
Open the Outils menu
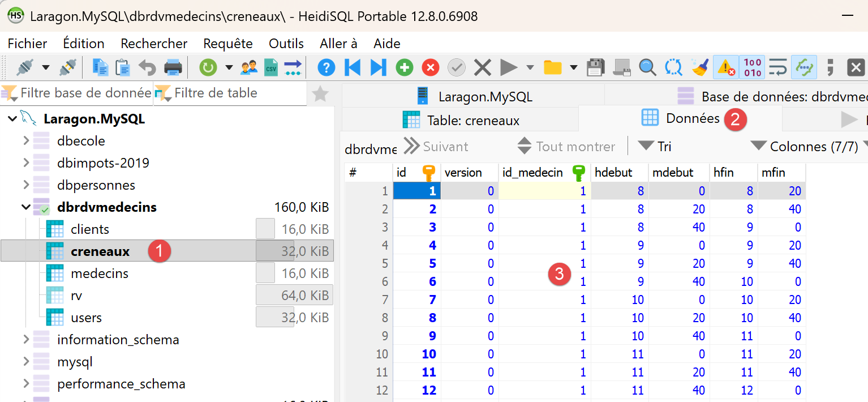[286, 44]
